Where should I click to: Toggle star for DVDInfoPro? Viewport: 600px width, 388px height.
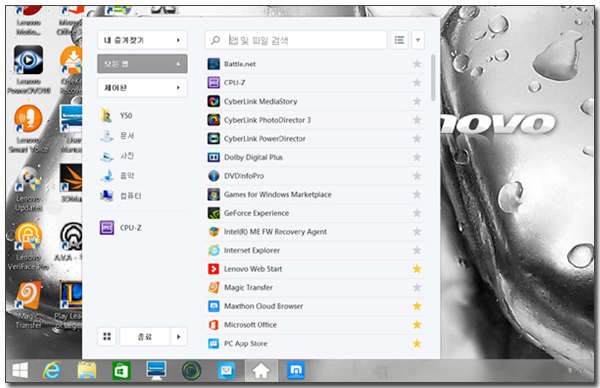click(417, 176)
